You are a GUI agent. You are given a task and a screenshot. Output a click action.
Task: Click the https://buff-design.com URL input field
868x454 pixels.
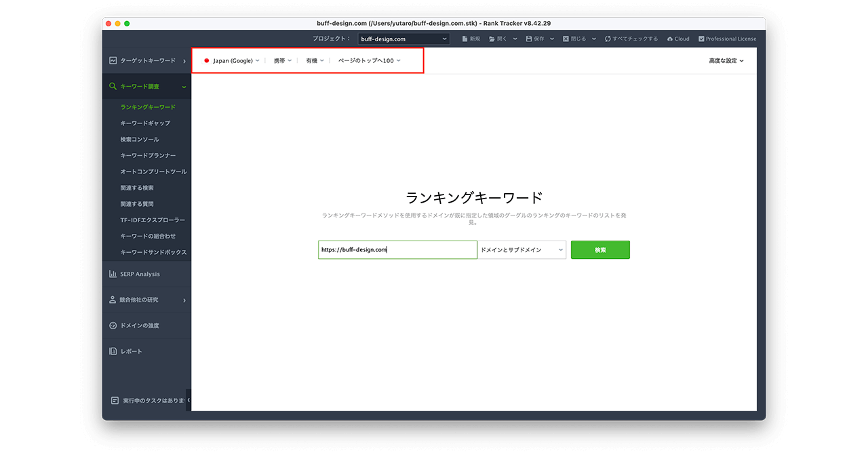[x=397, y=250]
